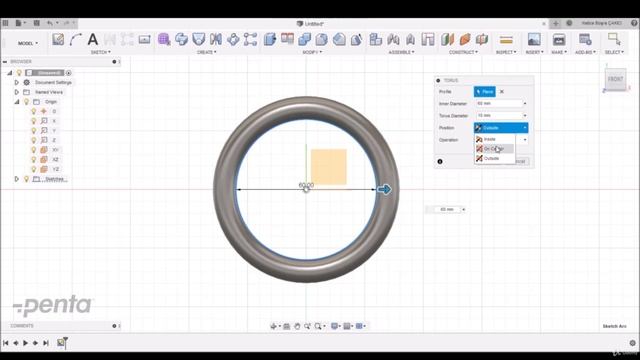Choose Inside from Position list
Image resolution: width=640 pixels, height=360 pixels.
click(x=494, y=139)
